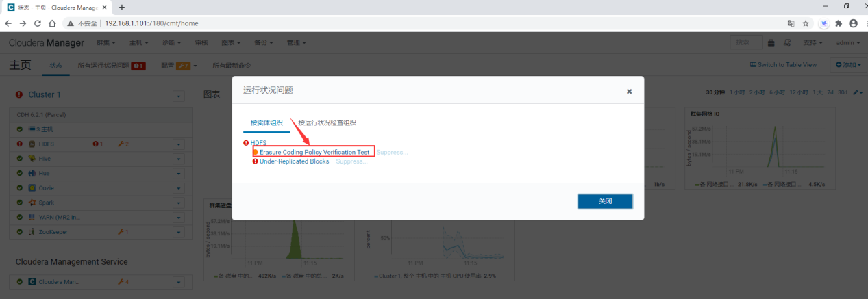Click the parcel gift box icon in header

tap(771, 42)
